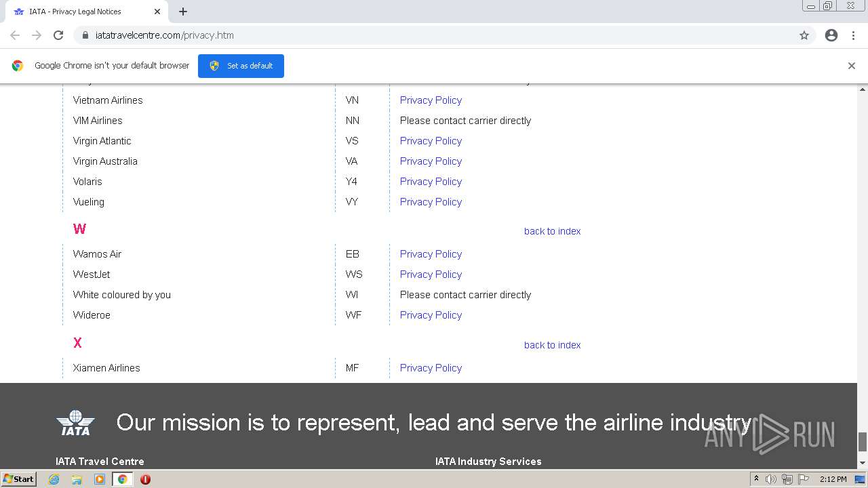Reload the page with the refresh icon
This screenshot has height=488, width=868.
[58, 35]
